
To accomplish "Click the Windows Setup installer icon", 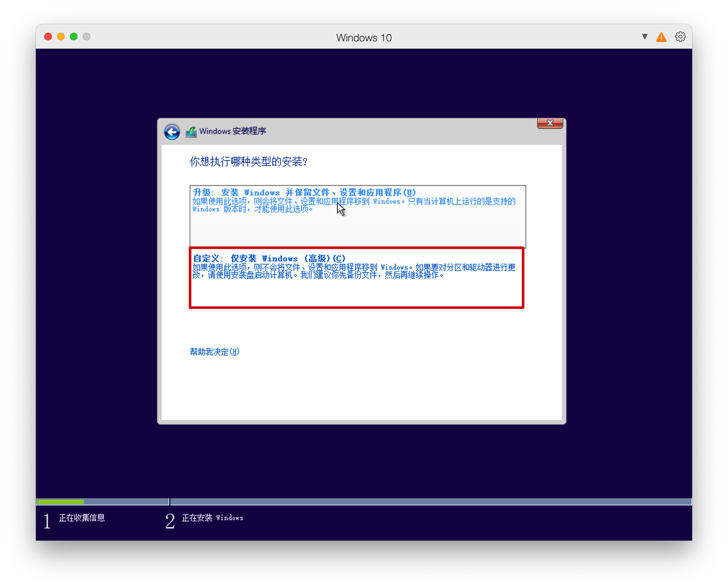I will pos(191,132).
